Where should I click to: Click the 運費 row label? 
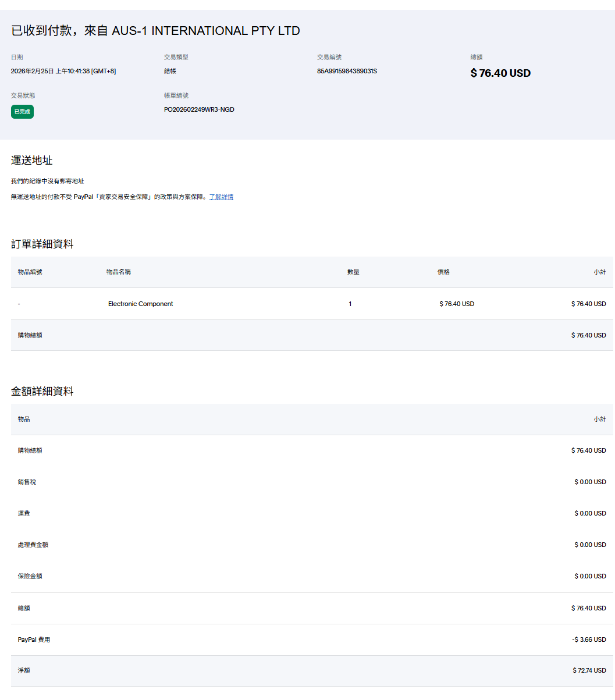coord(24,513)
